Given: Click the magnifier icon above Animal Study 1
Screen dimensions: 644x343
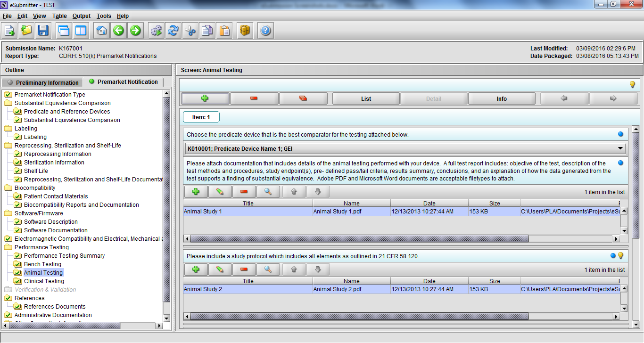Looking at the screenshot, I should tap(268, 192).
